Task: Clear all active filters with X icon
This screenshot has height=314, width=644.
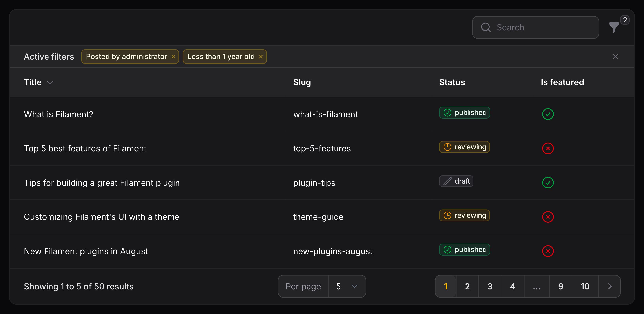Action: (615, 57)
